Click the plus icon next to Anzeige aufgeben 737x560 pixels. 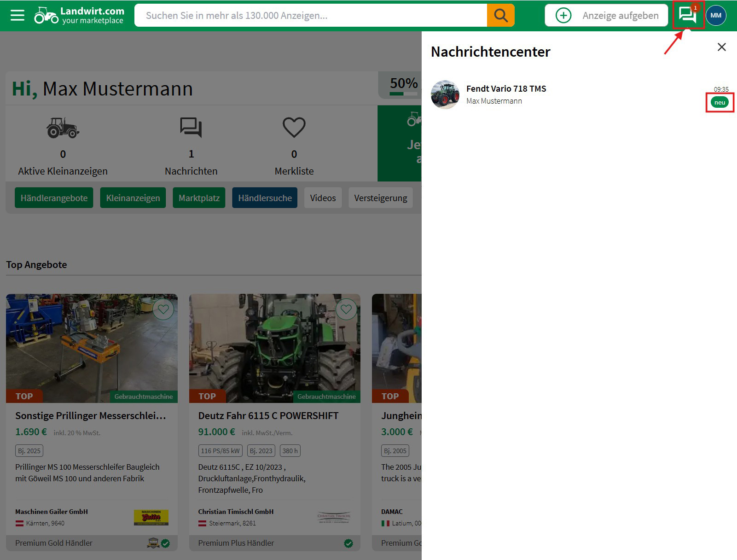click(x=563, y=15)
